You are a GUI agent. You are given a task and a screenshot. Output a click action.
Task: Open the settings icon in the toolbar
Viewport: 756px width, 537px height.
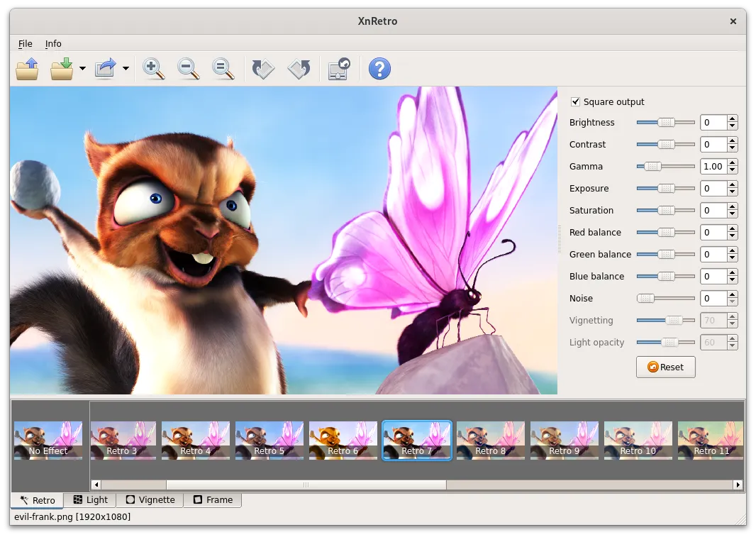point(339,69)
